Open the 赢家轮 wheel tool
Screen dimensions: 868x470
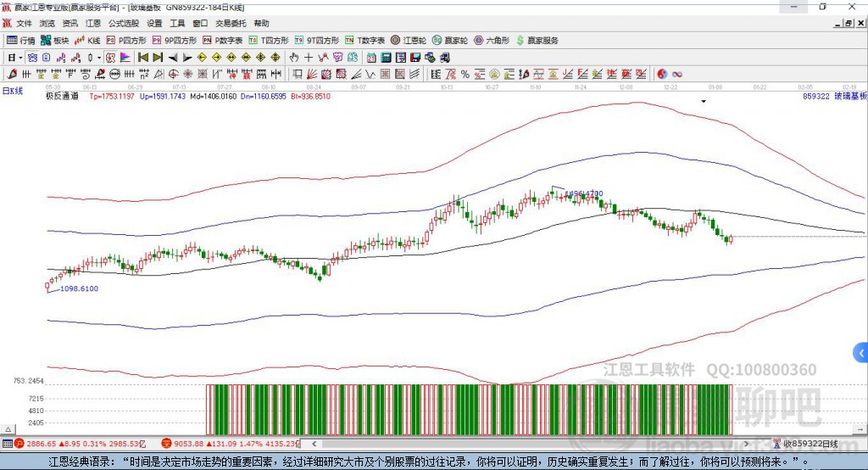450,41
